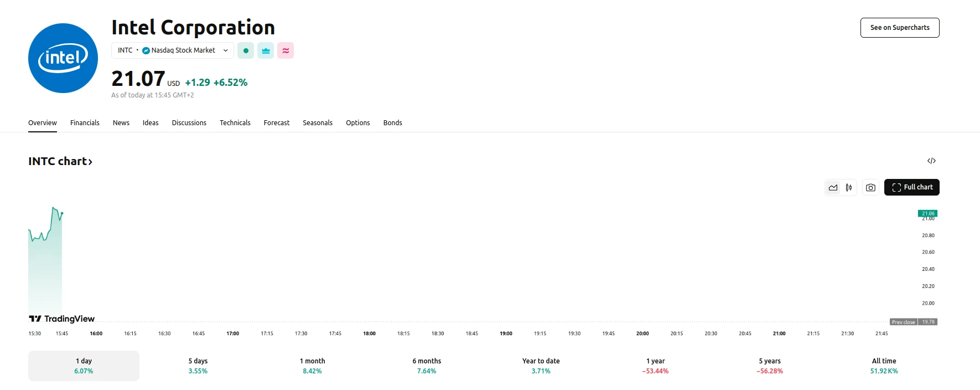Open the embed code icon
Image resolution: width=980 pixels, height=390 pixels.
tap(931, 161)
